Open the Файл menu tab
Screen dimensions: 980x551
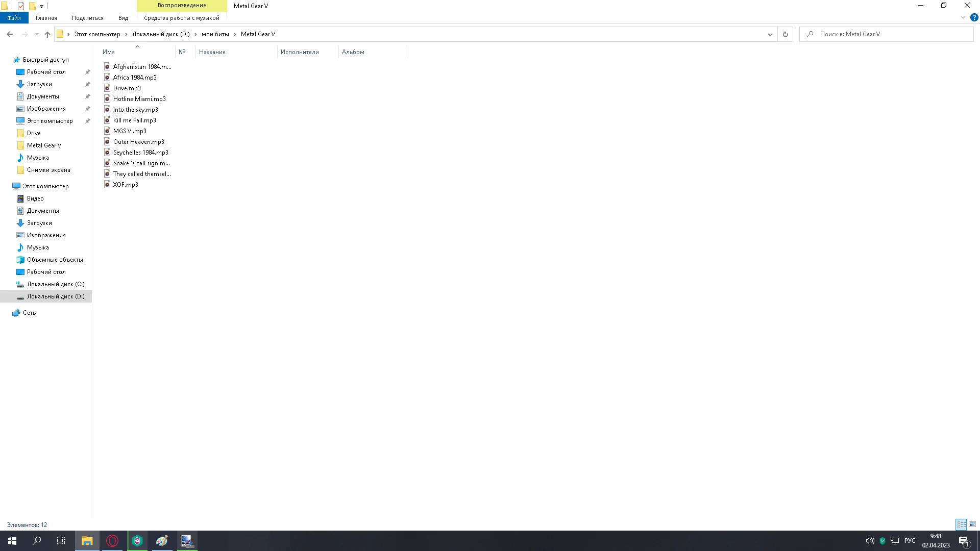click(x=14, y=18)
